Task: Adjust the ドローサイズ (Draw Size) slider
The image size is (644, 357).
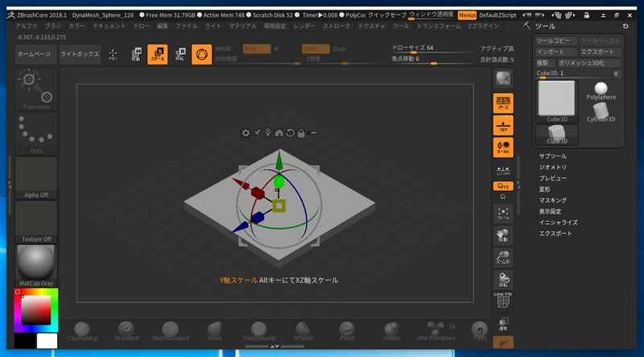Action: pos(433,49)
